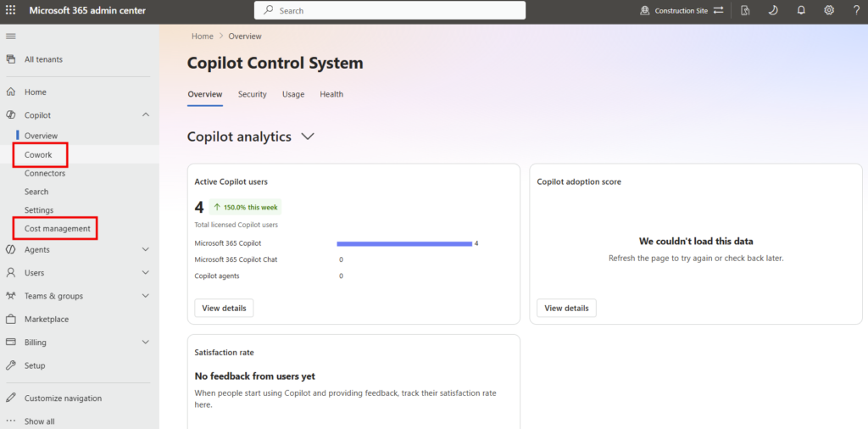This screenshot has height=429, width=868.
Task: Click the Microsoft 365 Copilot usage bar
Action: (x=404, y=243)
